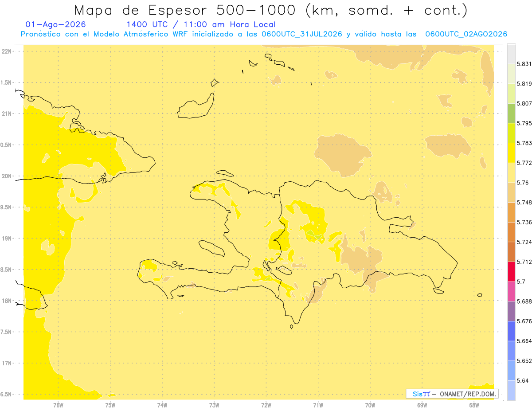
Task: Select the date label '01-Ago-2026'
Action: 56,24
